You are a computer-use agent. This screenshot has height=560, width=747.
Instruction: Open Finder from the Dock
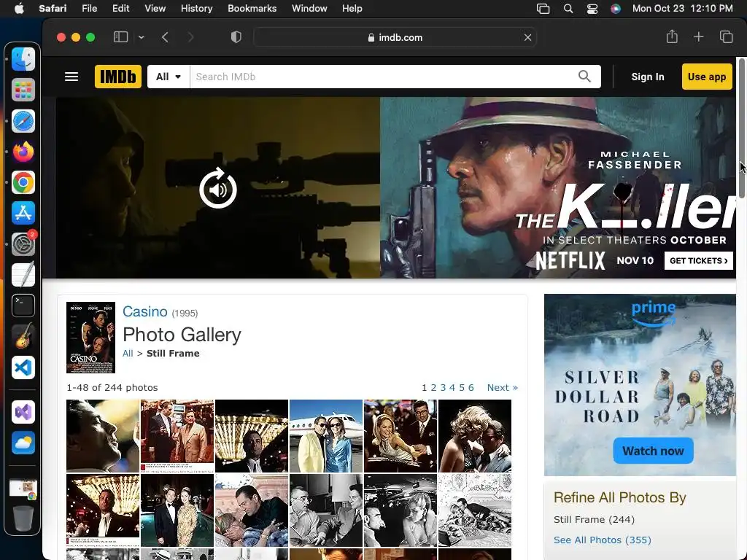(x=23, y=59)
